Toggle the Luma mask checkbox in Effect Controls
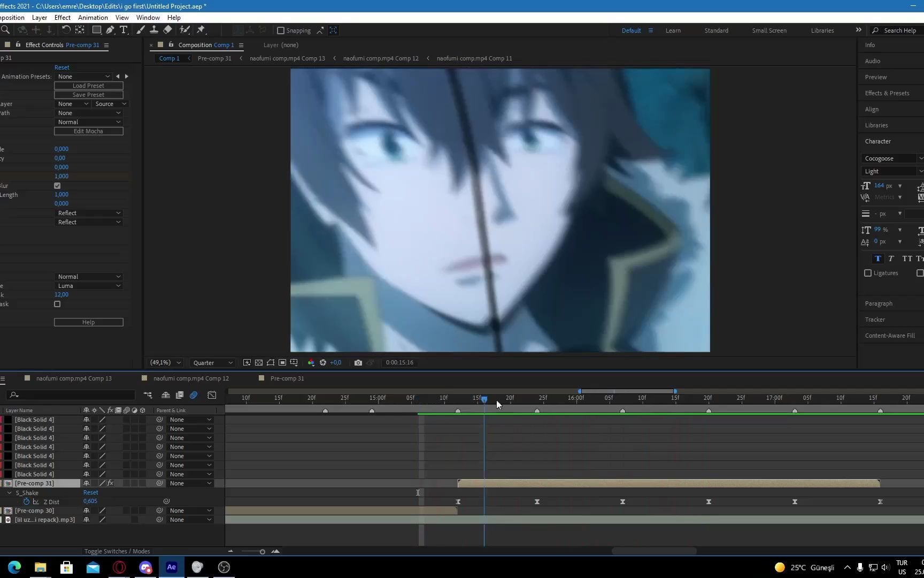The image size is (924, 578). click(57, 304)
